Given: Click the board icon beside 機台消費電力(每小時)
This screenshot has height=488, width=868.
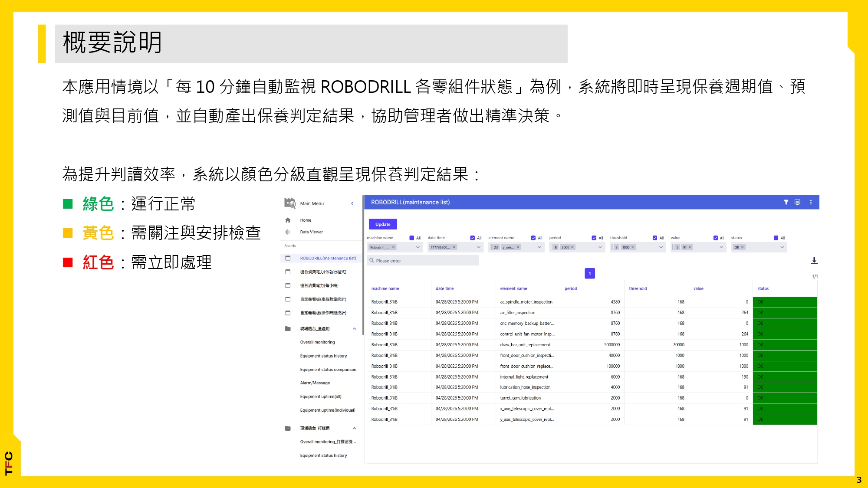Looking at the screenshot, I should (288, 285).
